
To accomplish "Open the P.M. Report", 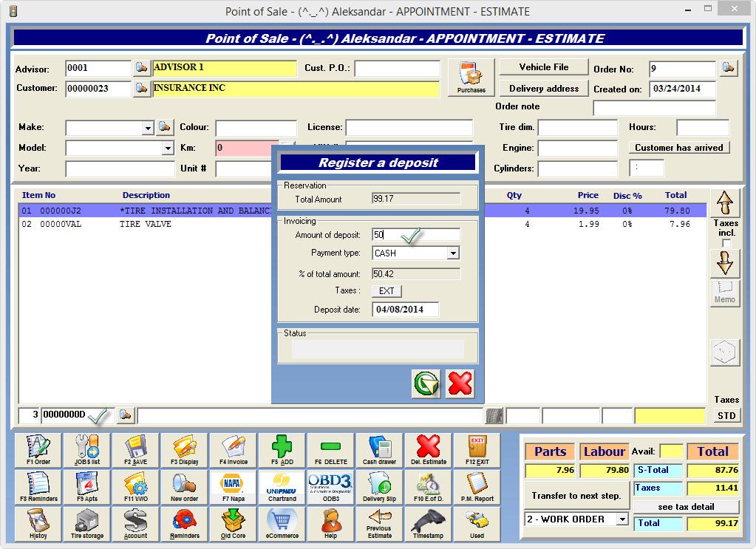I will point(477,487).
